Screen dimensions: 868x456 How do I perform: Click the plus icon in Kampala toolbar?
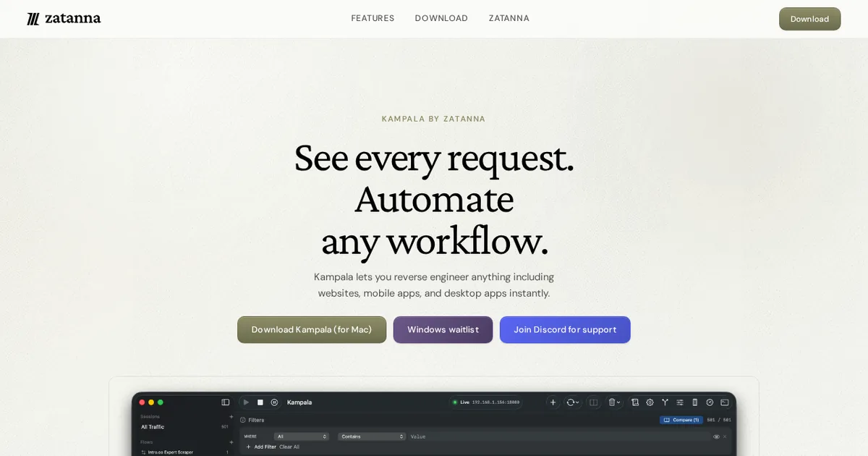pos(553,402)
